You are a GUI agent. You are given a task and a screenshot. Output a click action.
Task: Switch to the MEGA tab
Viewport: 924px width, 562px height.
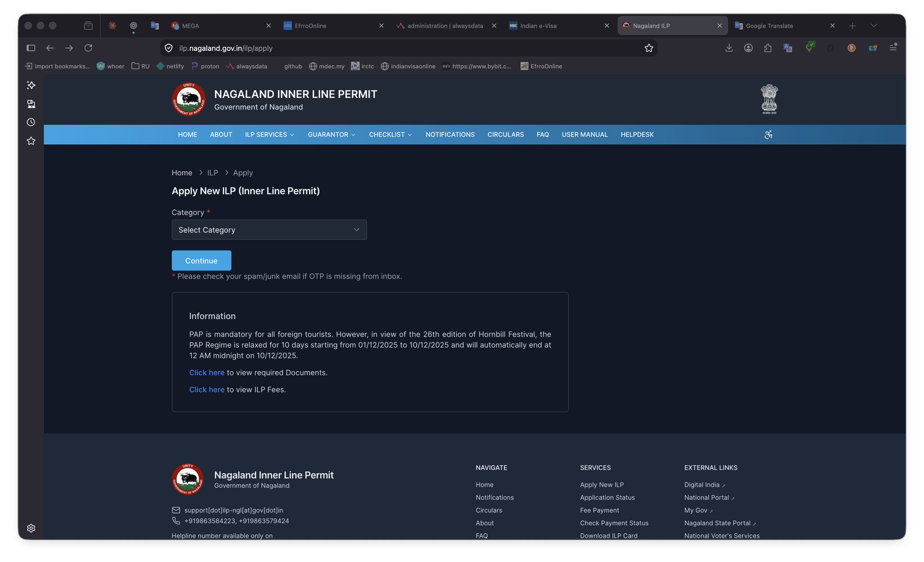coord(222,26)
